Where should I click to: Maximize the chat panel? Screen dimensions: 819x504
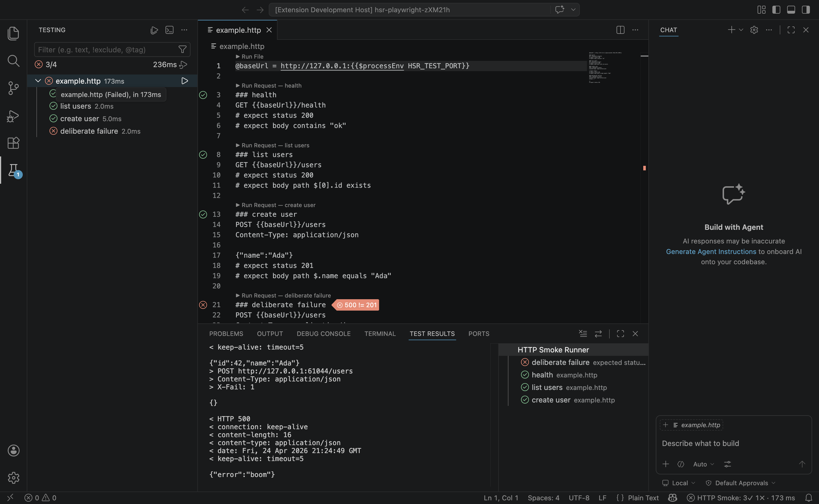[x=791, y=30]
